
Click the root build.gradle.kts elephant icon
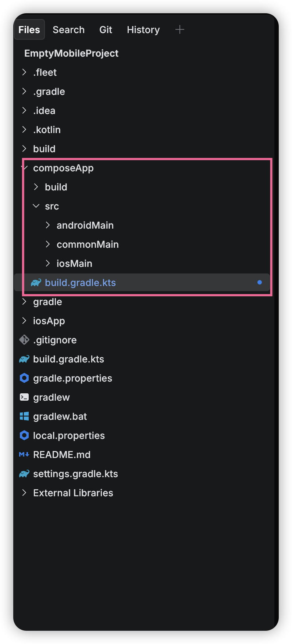pyautogui.click(x=24, y=359)
